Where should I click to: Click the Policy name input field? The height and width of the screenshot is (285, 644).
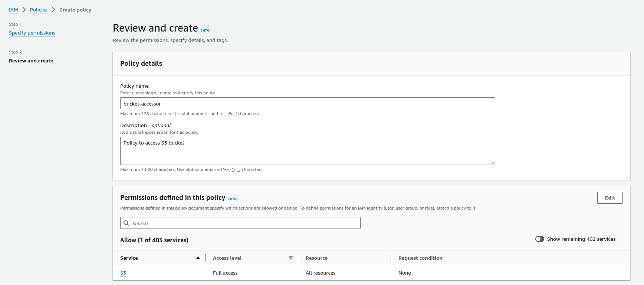(307, 104)
